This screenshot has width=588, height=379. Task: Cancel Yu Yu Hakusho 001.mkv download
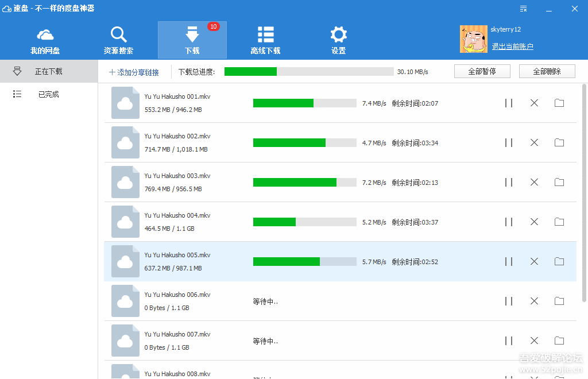click(534, 103)
